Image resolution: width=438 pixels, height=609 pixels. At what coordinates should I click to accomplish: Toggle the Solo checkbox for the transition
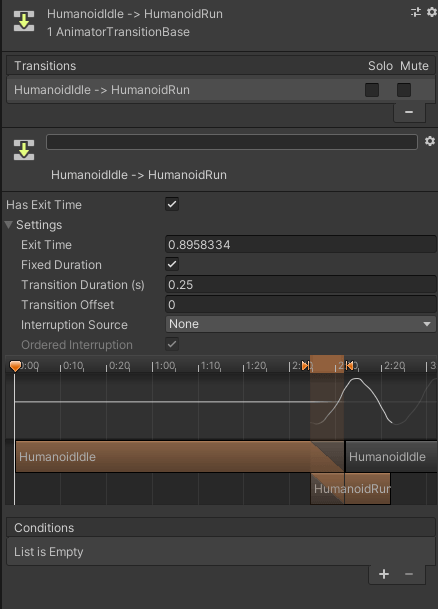tap(372, 90)
